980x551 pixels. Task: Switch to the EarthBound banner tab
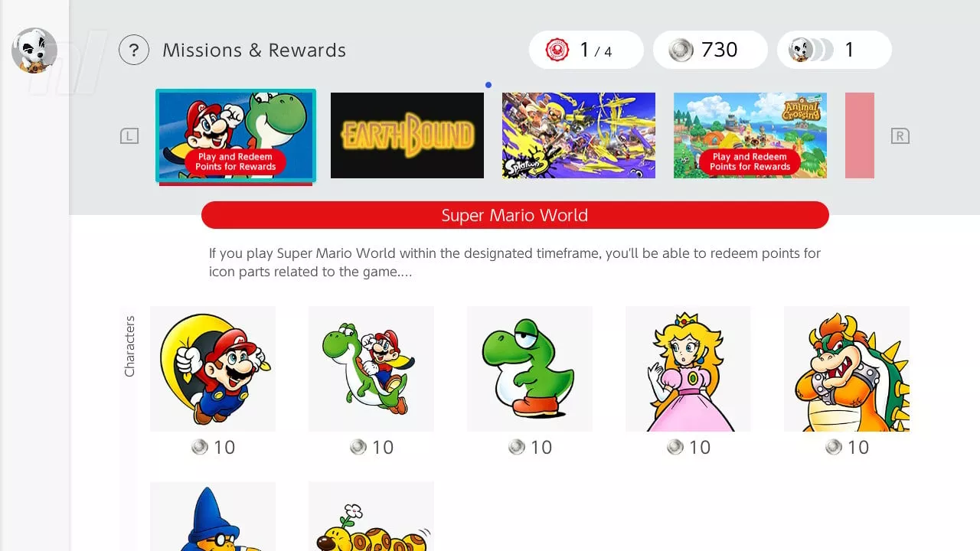coord(407,135)
